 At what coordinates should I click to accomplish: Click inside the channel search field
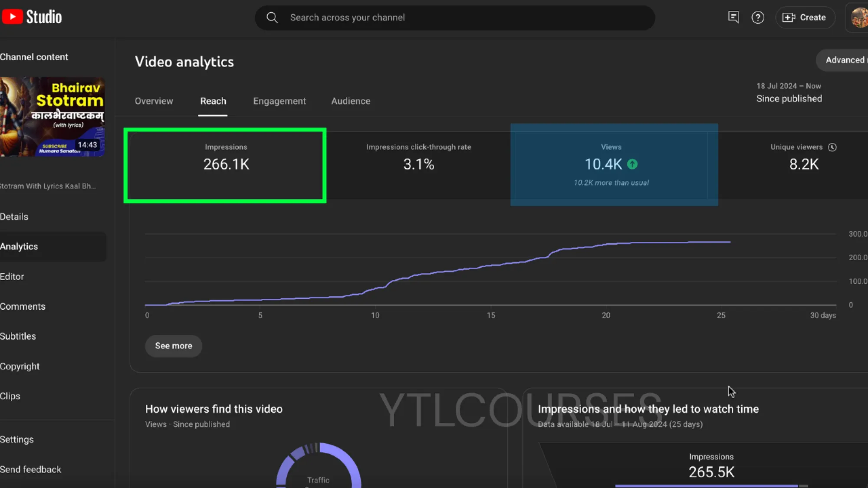pyautogui.click(x=434, y=17)
